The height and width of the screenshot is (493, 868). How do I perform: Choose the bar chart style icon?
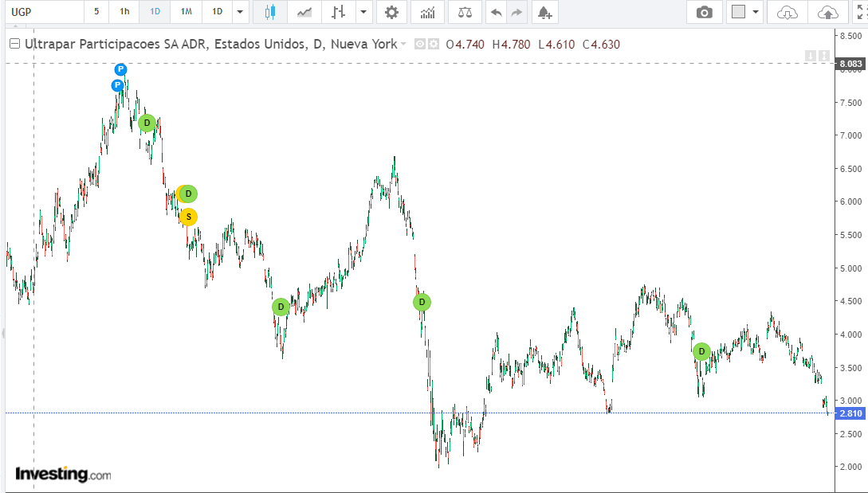(x=338, y=12)
